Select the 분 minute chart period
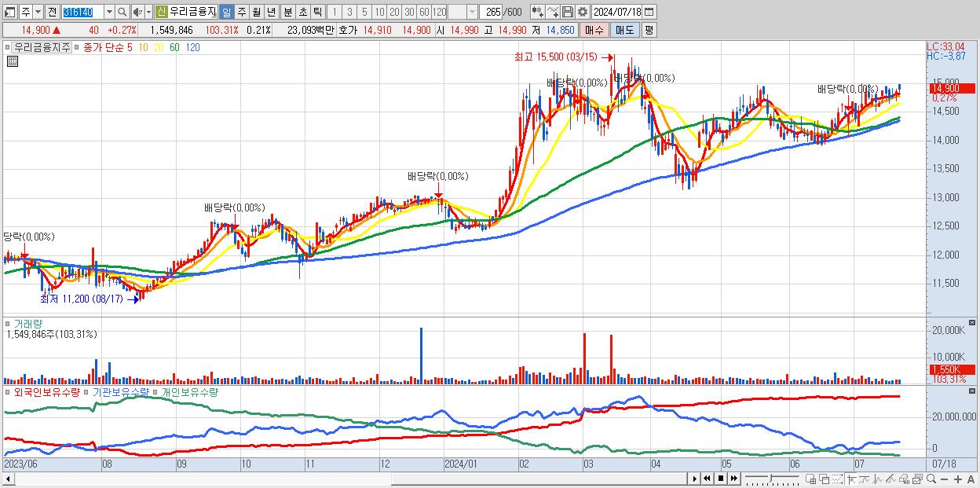Screen dimensions: 980x488 [x=287, y=12]
